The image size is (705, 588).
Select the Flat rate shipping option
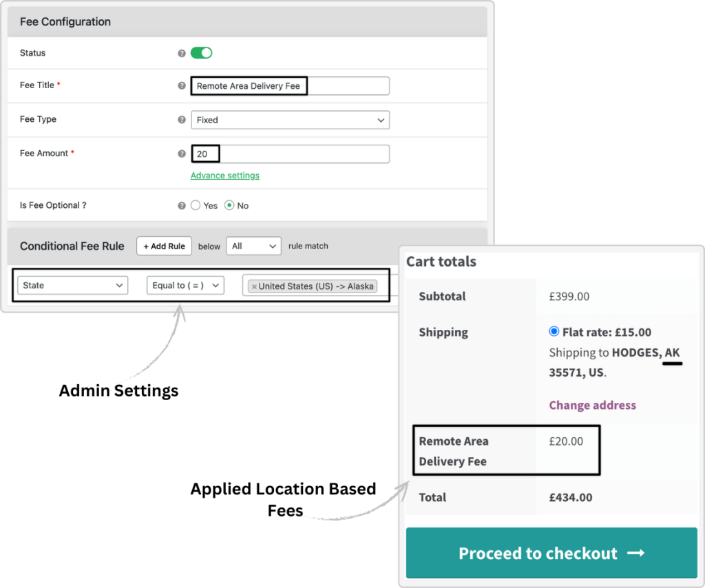pos(554,331)
